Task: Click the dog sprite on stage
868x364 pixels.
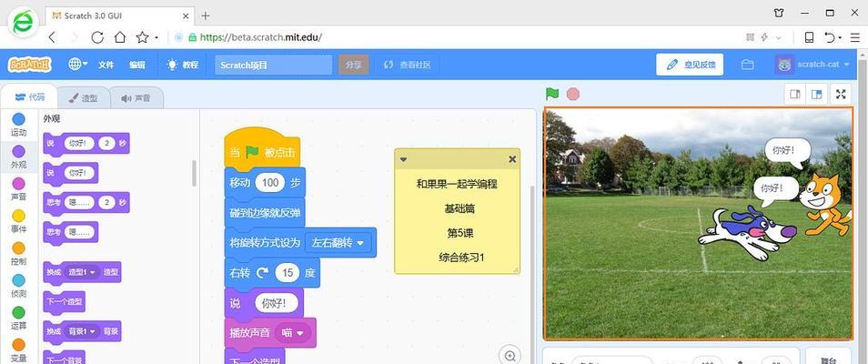Action: pyautogui.click(x=746, y=231)
